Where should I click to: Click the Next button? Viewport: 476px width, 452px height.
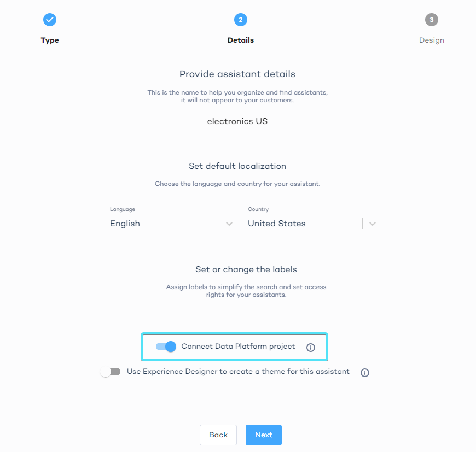click(x=263, y=435)
